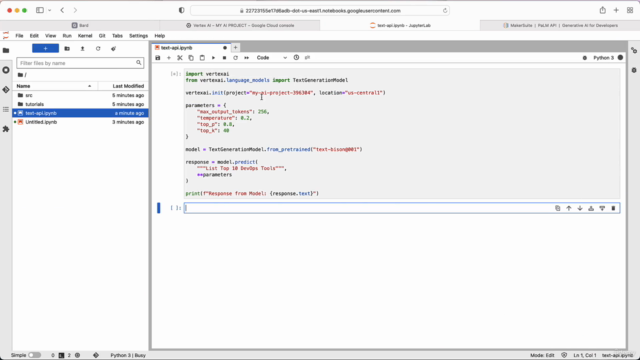Open the src folder
The image size is (640, 360).
(x=80, y=95)
